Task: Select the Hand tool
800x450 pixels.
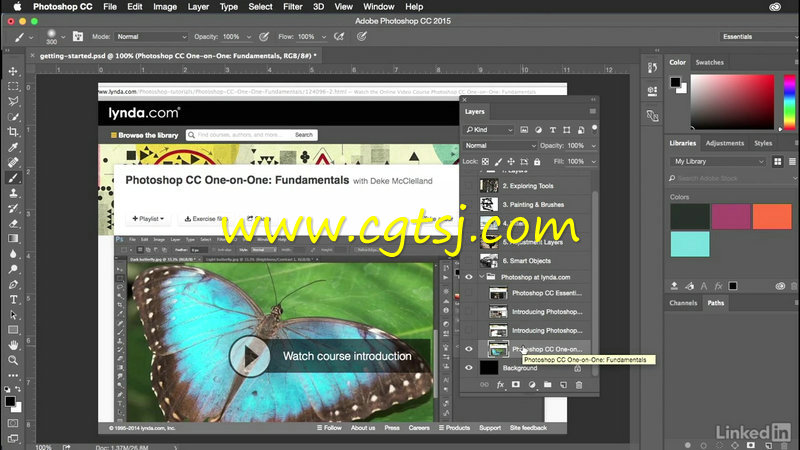Action: pos(13,345)
